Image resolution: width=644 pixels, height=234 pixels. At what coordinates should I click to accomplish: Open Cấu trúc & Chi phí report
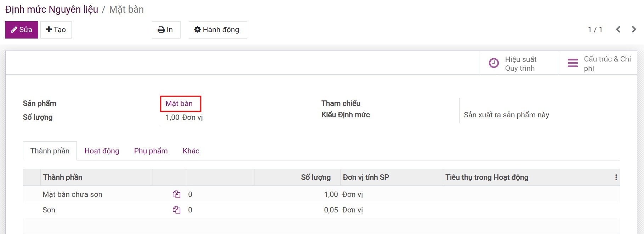click(x=598, y=64)
